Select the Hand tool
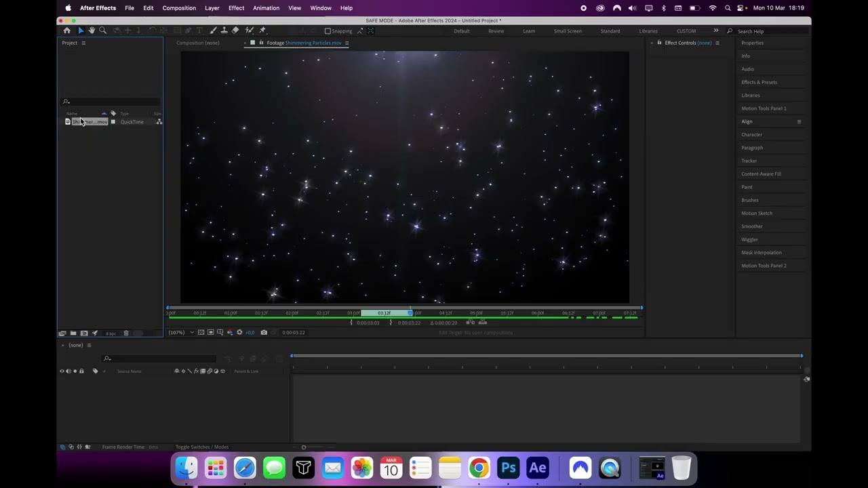Viewport: 868px width, 488px height. (92, 30)
